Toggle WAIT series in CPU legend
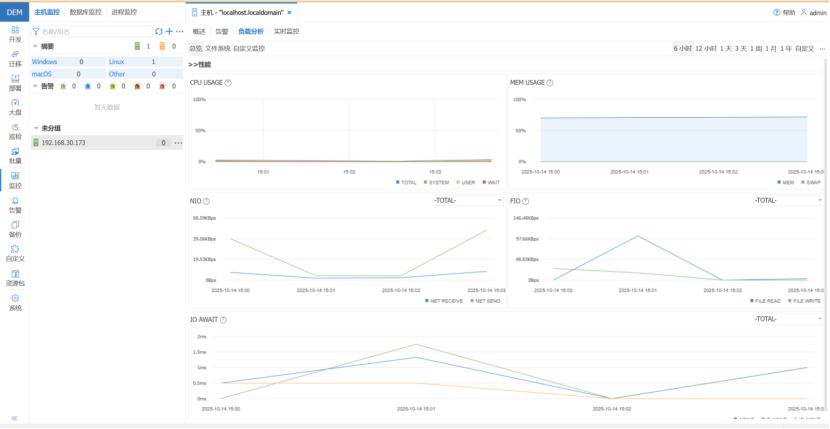The image size is (830, 429). point(490,182)
